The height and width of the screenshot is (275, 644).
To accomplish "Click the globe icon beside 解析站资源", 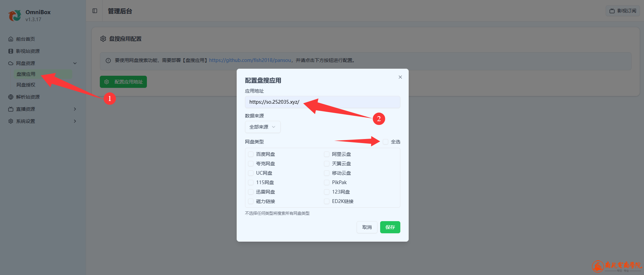I will pyautogui.click(x=11, y=97).
